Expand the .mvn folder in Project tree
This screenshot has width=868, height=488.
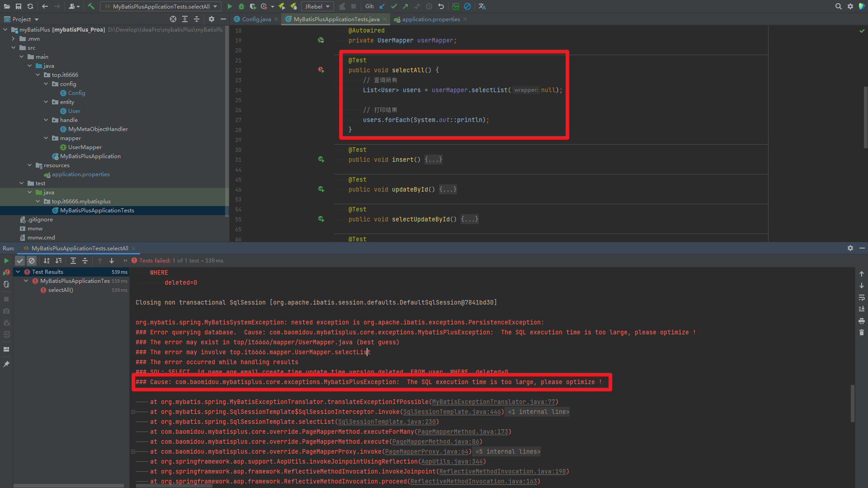click(x=14, y=39)
